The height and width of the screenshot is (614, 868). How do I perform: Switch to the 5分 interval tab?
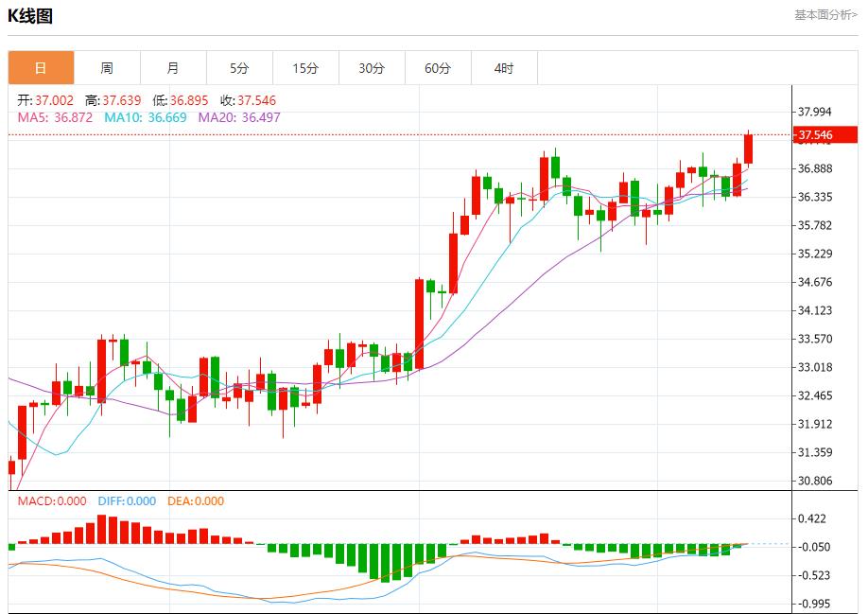tap(239, 68)
